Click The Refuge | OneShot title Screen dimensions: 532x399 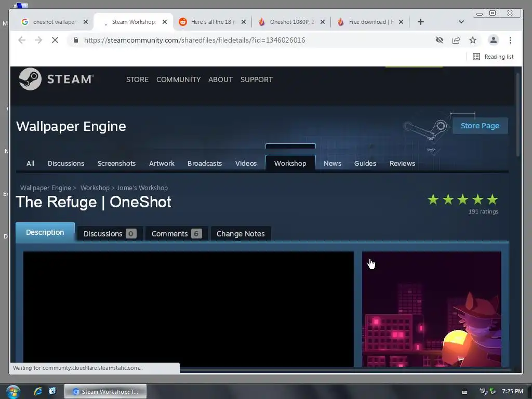tap(94, 202)
